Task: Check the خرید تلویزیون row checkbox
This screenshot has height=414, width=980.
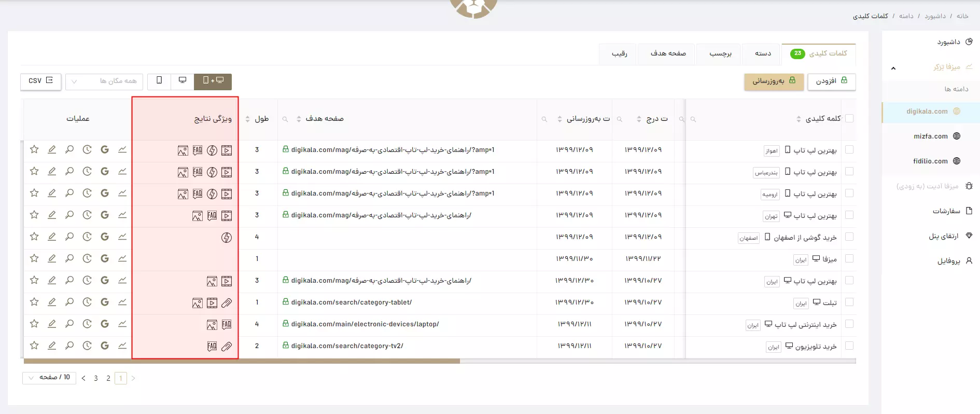Action: click(x=849, y=346)
